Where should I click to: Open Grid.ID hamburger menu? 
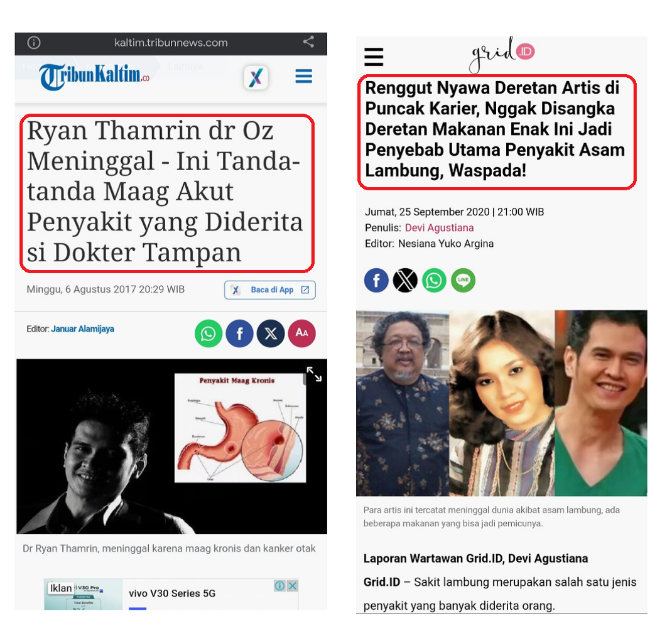tap(374, 57)
